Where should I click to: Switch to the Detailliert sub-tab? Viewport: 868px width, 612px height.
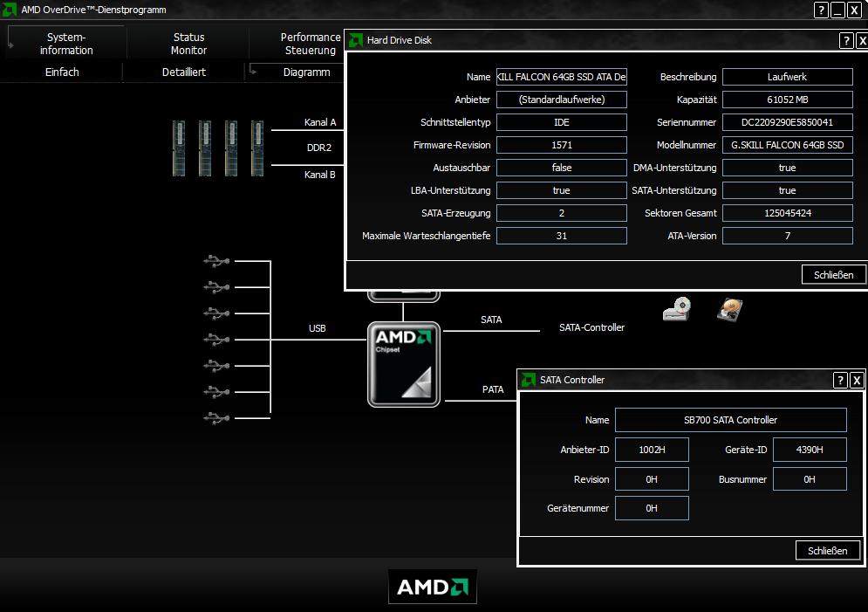pyautogui.click(x=184, y=72)
